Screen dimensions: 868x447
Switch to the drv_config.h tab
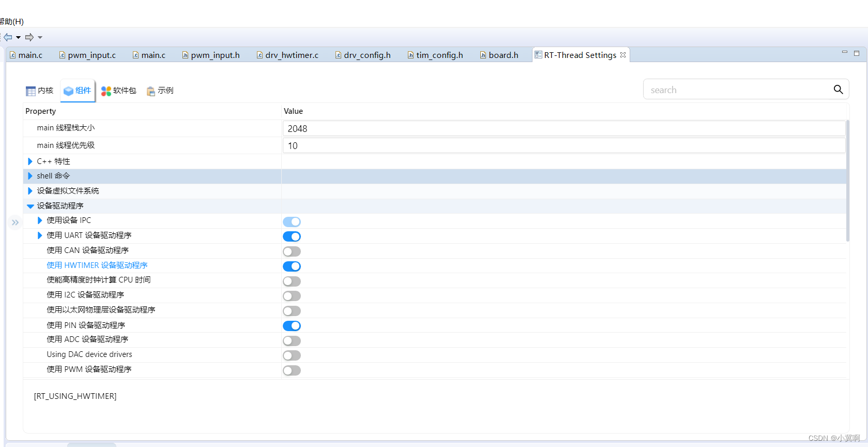(x=363, y=55)
